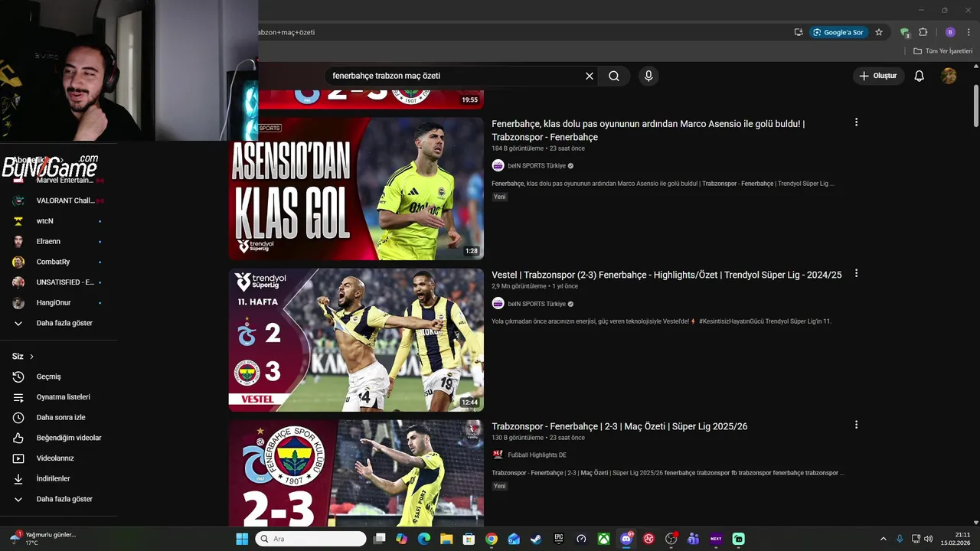Viewport: 980px width, 551px height.
Task: Open Epic Games Launcher from the taskbar
Action: tap(559, 539)
